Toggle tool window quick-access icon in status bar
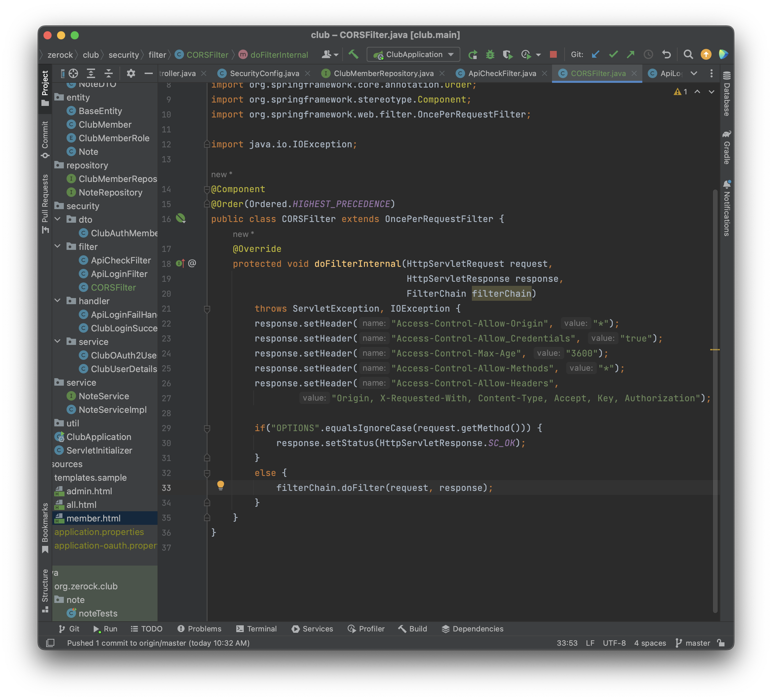 pyautogui.click(x=50, y=643)
